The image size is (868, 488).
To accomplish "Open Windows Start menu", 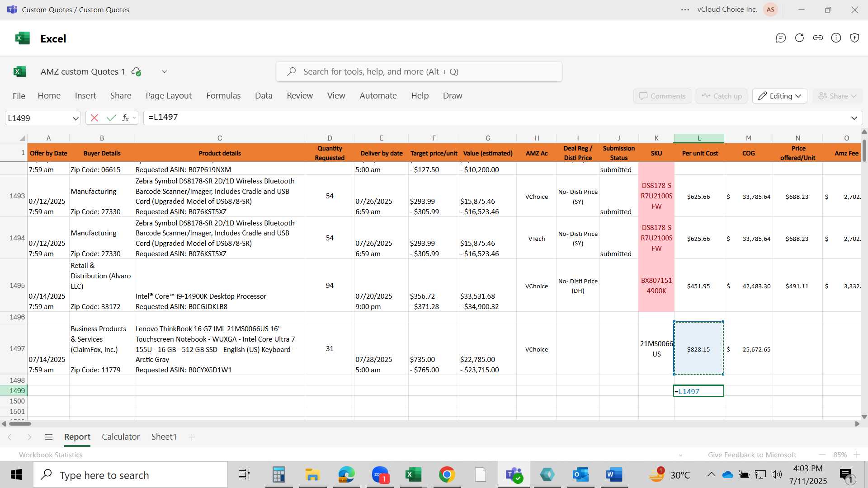I will [16, 475].
